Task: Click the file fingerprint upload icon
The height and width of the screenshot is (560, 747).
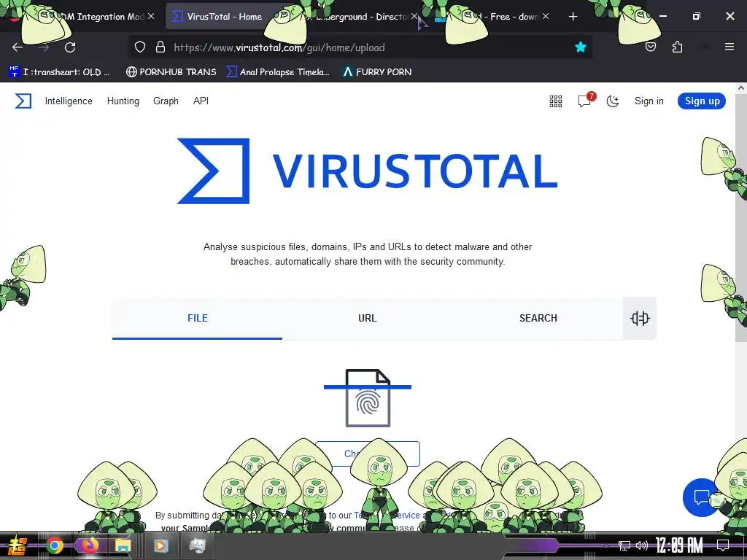Action: pyautogui.click(x=368, y=398)
